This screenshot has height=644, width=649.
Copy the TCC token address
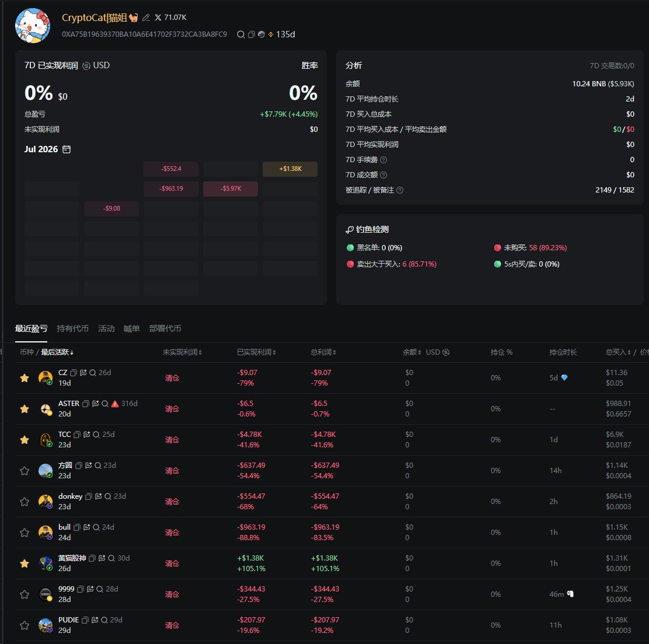click(77, 435)
